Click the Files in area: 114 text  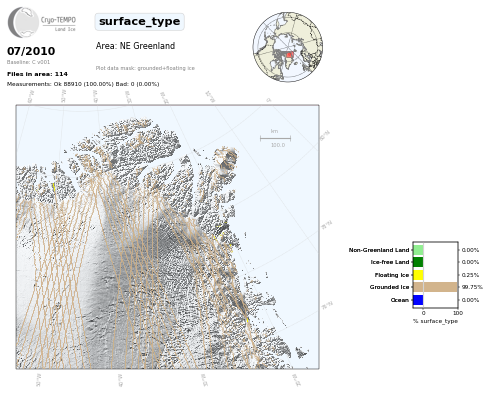(x=37, y=74)
